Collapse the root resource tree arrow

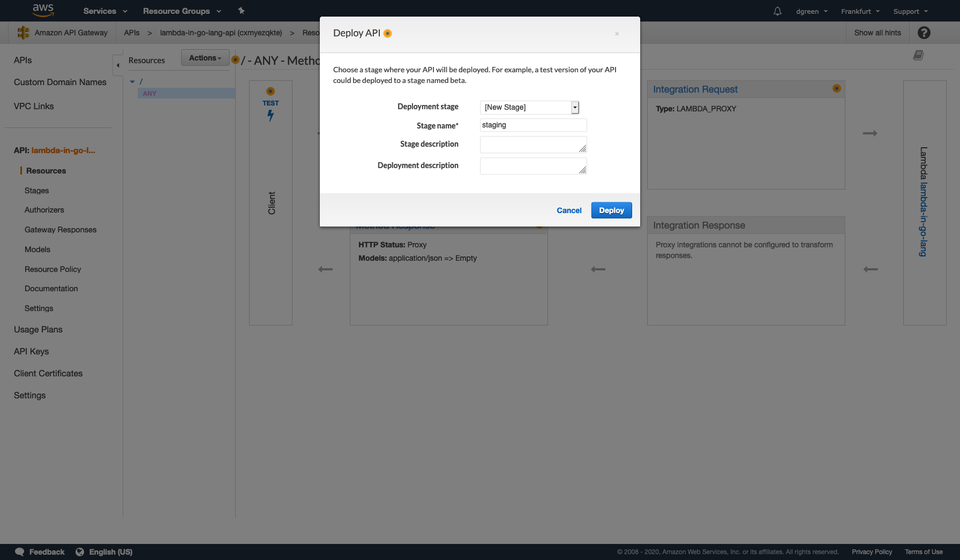point(132,81)
